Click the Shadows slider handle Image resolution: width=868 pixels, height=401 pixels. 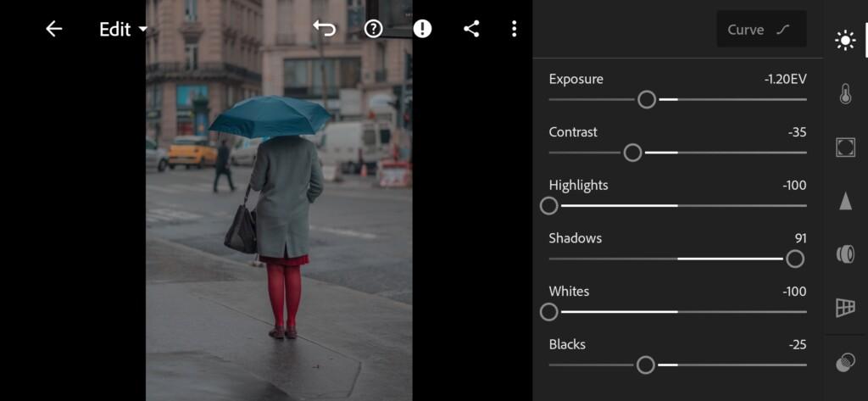tap(795, 259)
